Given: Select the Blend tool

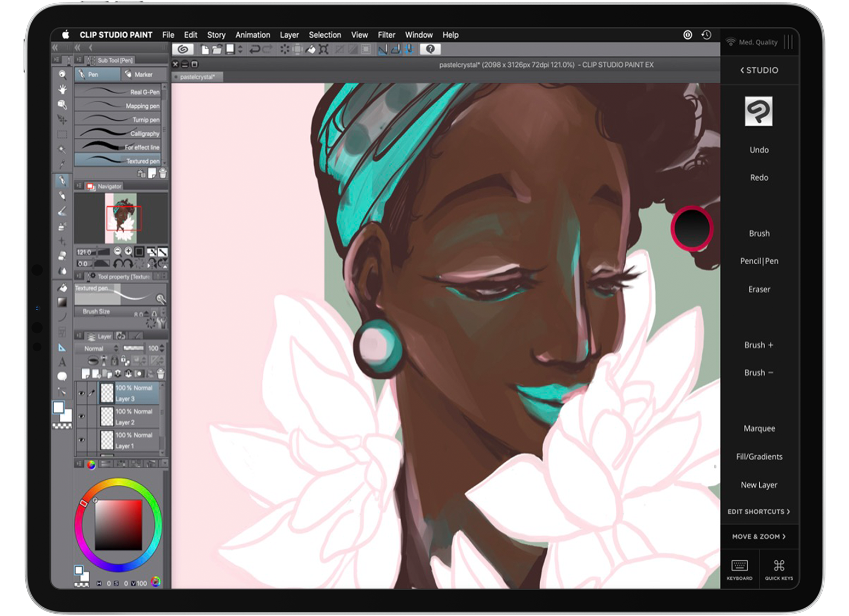Looking at the screenshot, I should click(62, 271).
